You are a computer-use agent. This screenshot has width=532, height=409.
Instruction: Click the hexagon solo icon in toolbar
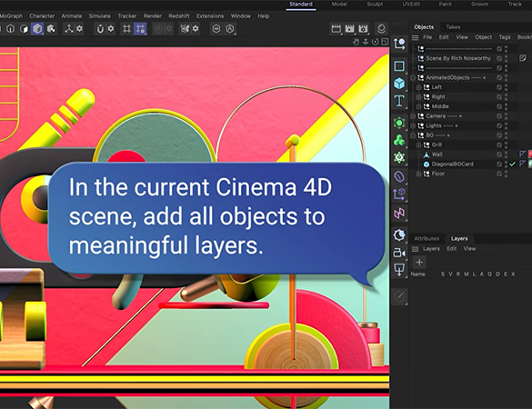[x=216, y=29]
